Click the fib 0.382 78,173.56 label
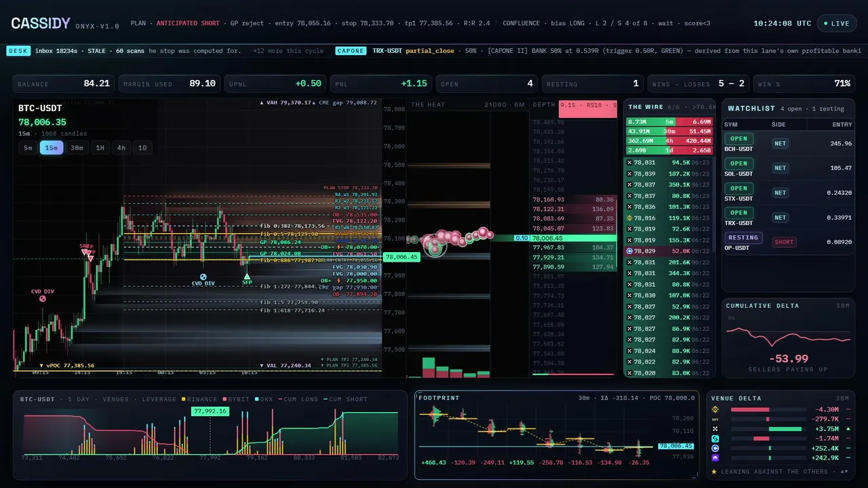 pyautogui.click(x=292, y=226)
